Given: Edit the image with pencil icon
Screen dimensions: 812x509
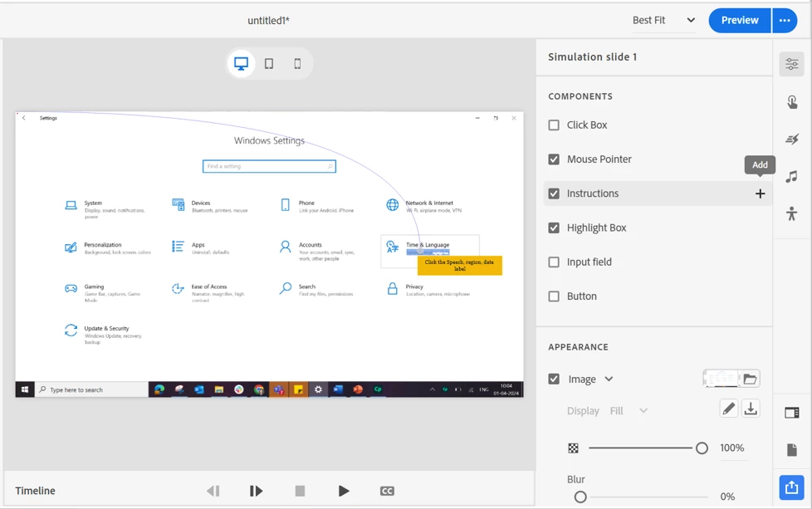Looking at the screenshot, I should tap(729, 409).
